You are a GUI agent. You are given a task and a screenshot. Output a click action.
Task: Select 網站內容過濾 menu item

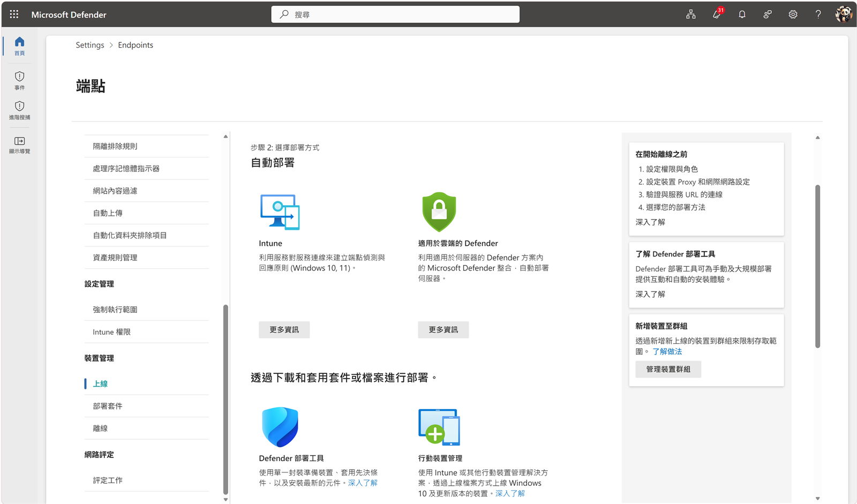[x=146, y=191]
